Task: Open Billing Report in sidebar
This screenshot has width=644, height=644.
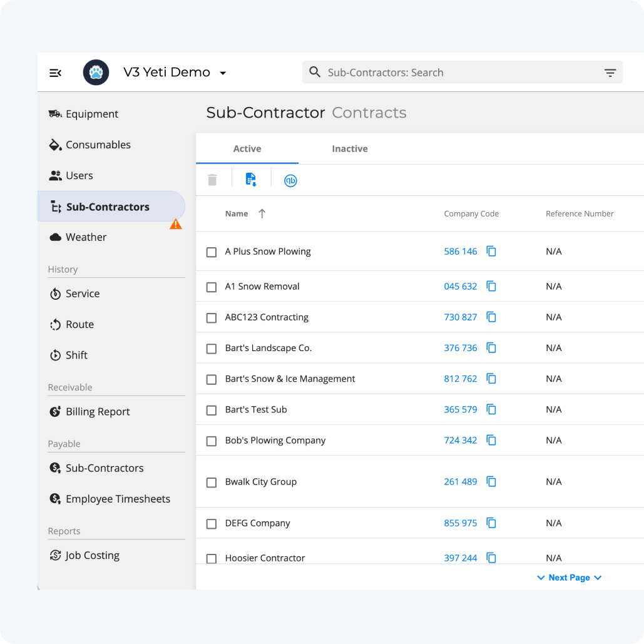Action: (89, 412)
